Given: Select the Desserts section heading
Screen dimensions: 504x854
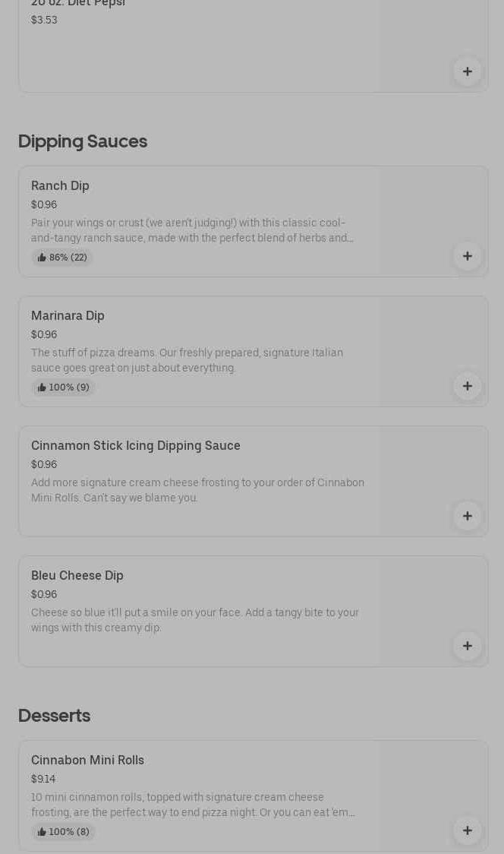Looking at the screenshot, I should [54, 716].
